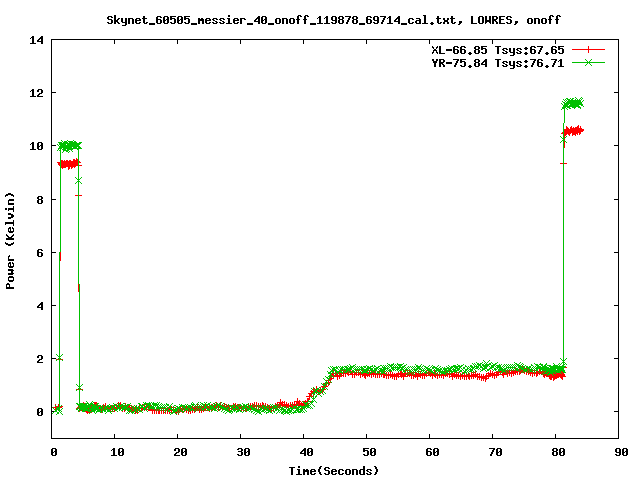Click the green YR legend line sample
Image resolution: width=640 pixels, height=480 pixels.
point(588,62)
